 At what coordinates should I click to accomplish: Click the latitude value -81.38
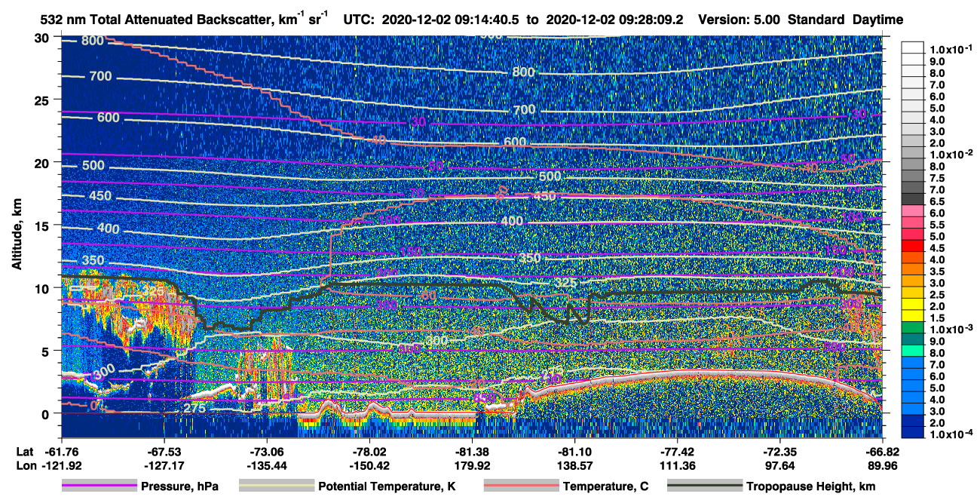click(x=473, y=451)
